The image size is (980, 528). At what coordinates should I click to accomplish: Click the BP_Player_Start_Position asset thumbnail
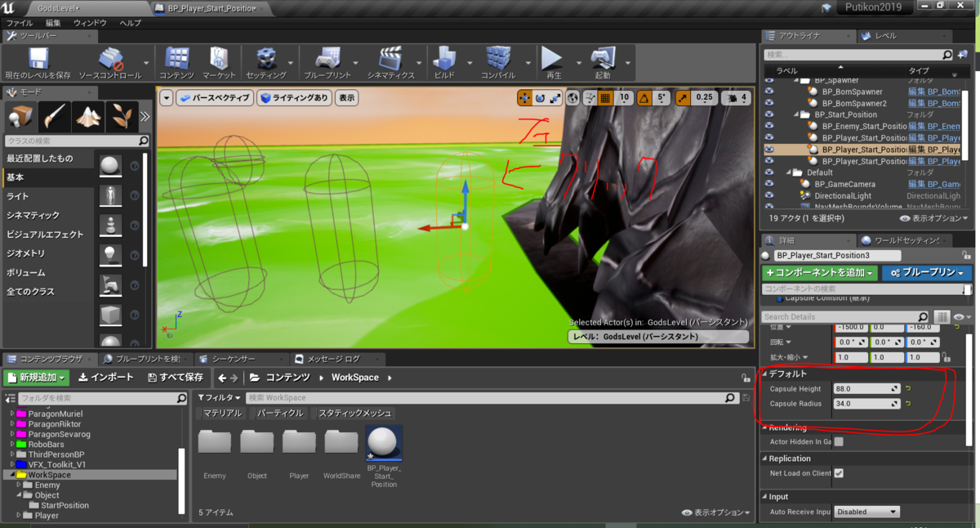[x=383, y=444]
